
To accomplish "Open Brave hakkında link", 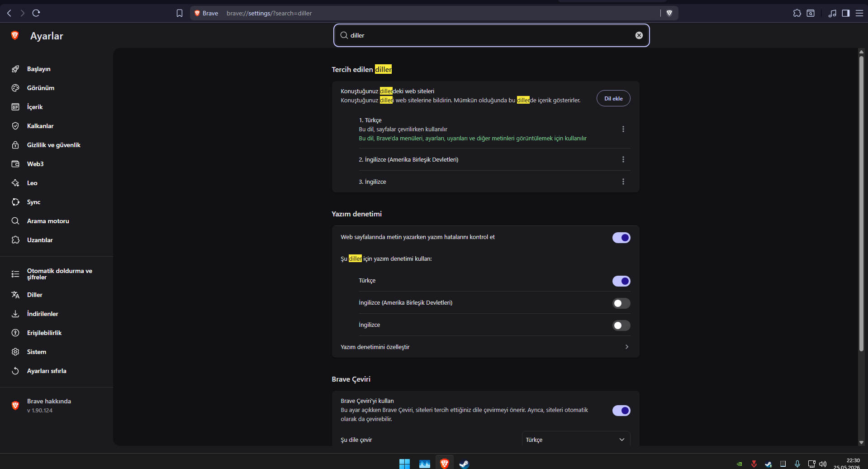I will [49, 401].
